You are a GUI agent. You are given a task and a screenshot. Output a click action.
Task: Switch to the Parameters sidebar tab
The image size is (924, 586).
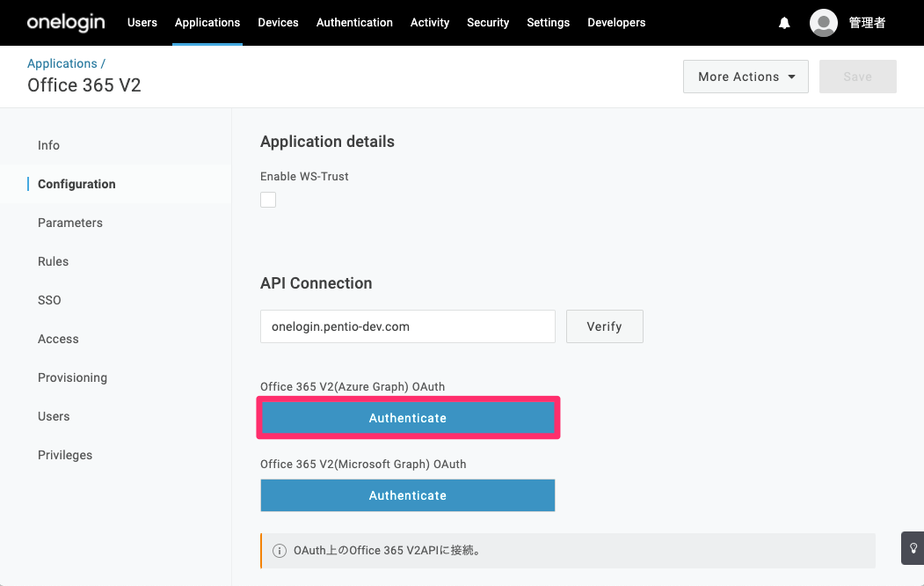(70, 223)
